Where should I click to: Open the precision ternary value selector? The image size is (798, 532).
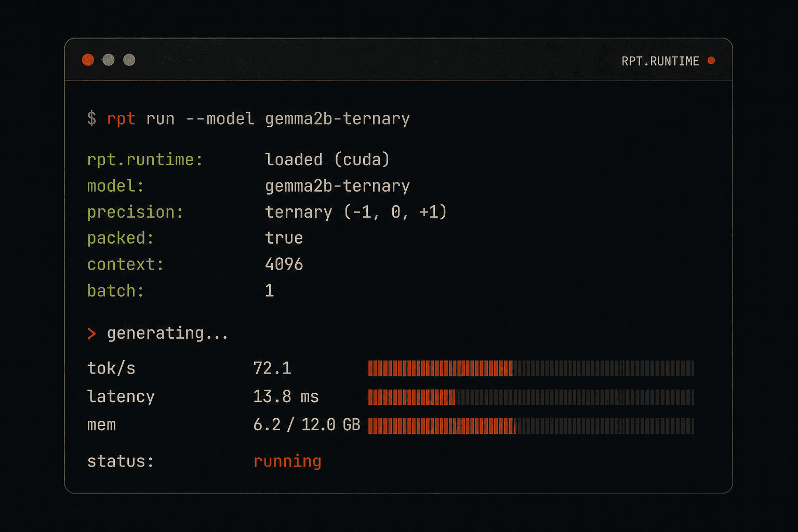356,212
